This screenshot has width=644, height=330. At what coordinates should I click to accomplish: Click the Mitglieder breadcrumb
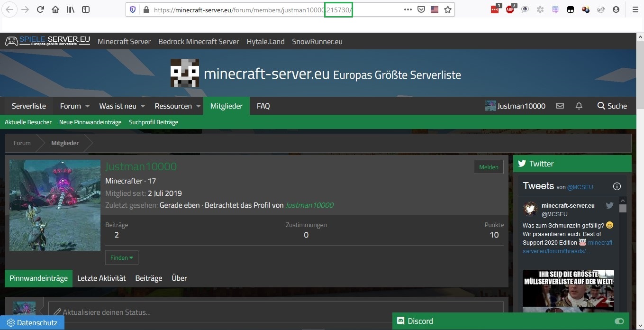click(x=65, y=143)
